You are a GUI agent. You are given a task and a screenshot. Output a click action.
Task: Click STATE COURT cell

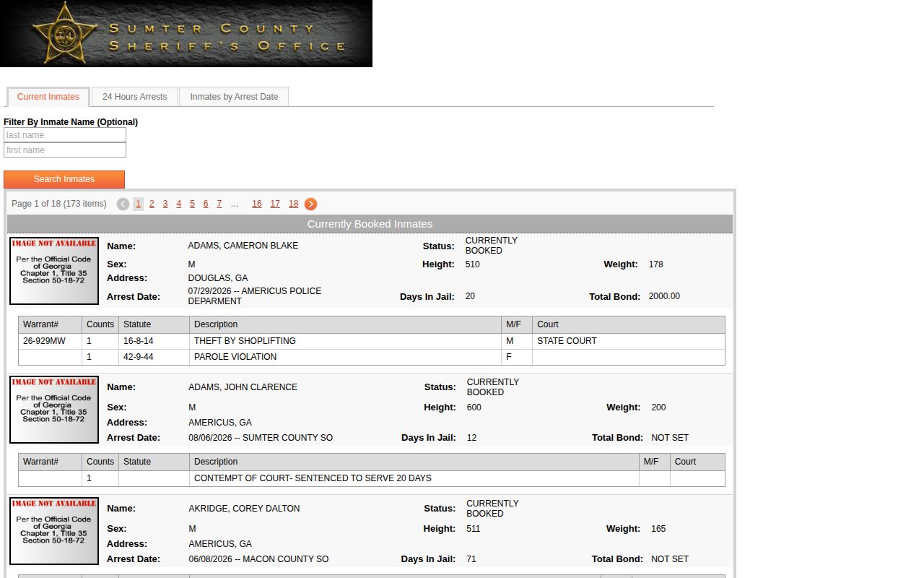click(628, 341)
